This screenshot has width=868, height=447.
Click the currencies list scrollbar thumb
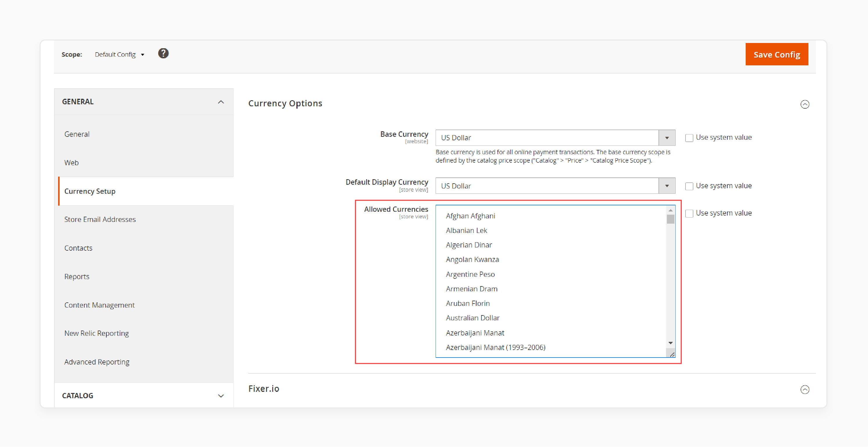pos(671,219)
